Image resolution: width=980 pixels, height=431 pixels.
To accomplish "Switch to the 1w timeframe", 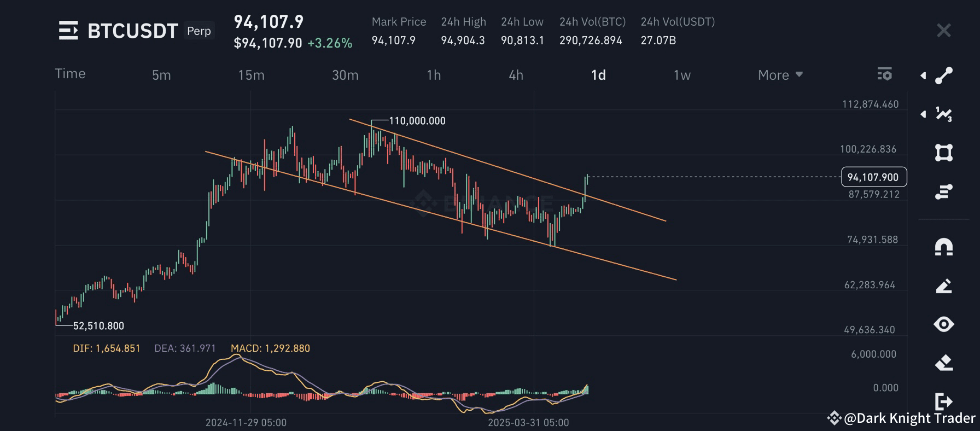I will coord(682,75).
